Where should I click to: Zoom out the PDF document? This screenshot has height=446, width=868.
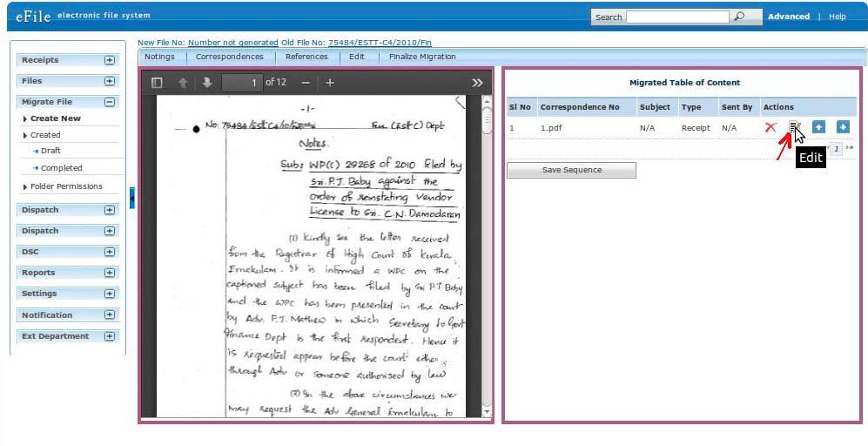tap(306, 83)
